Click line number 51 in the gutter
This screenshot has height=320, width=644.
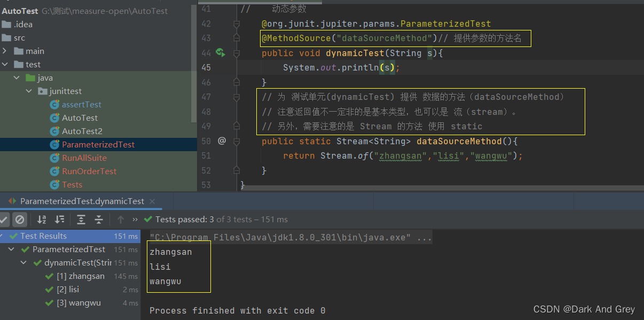[x=206, y=156]
